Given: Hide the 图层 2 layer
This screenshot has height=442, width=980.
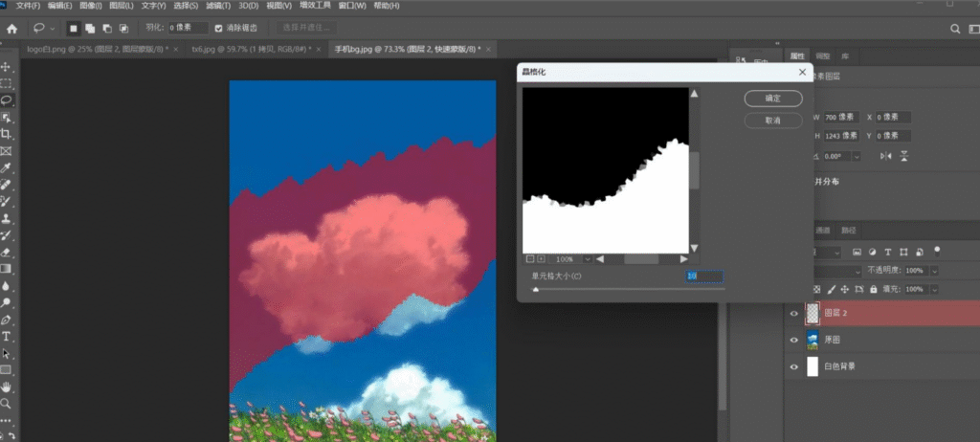Looking at the screenshot, I should click(793, 313).
